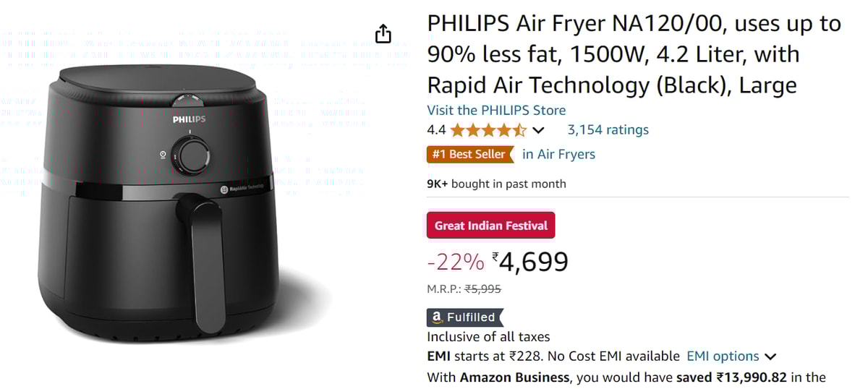This screenshot has width=868, height=389.
Task: Click the PHILIPS Air Fryer product title
Action: [x=634, y=54]
